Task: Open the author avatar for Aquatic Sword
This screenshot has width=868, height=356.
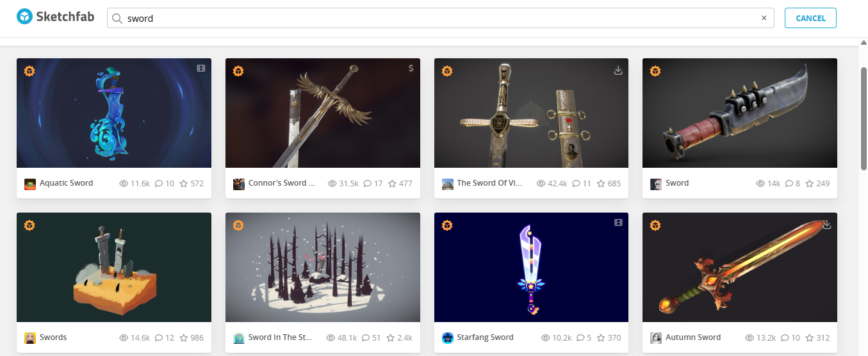Action: click(29, 184)
